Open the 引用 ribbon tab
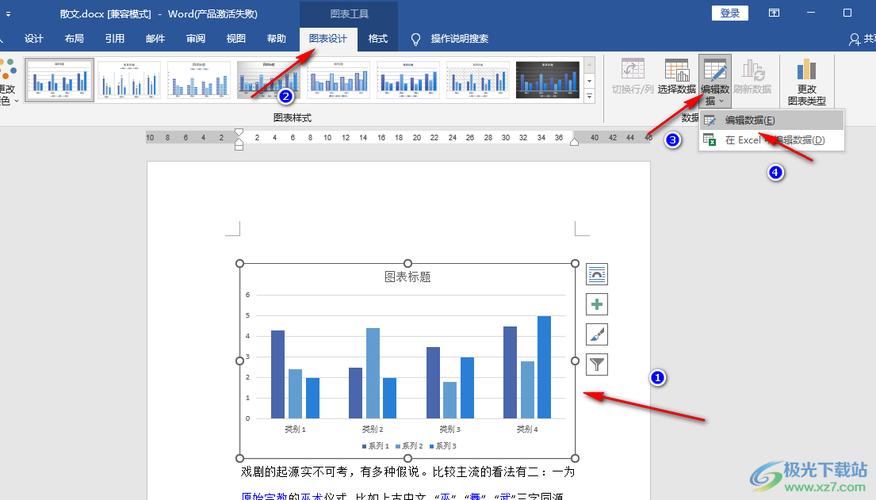The image size is (876, 500). point(115,39)
